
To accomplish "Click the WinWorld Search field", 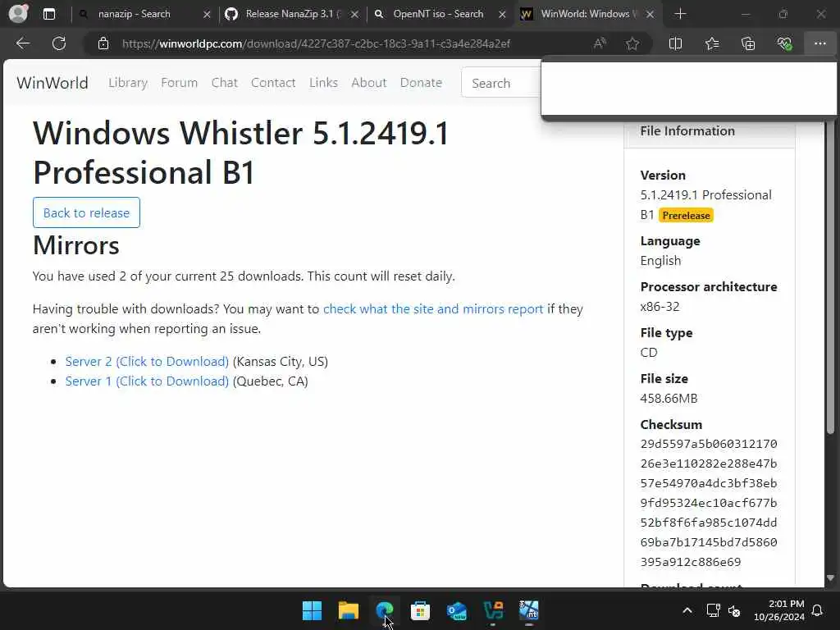I will 501,83.
